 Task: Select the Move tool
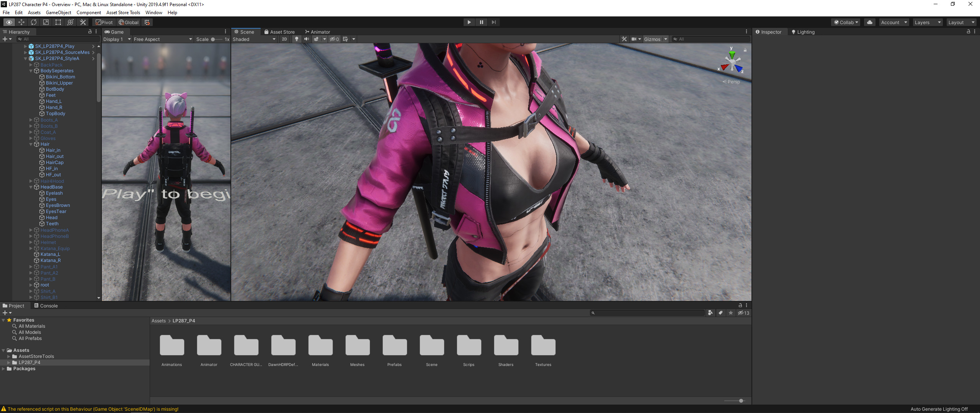pos(21,22)
